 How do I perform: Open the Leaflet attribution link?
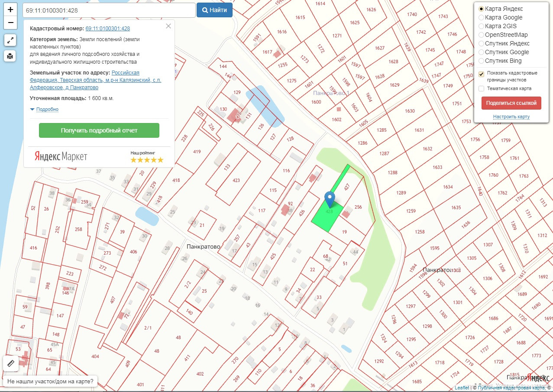pos(462,388)
